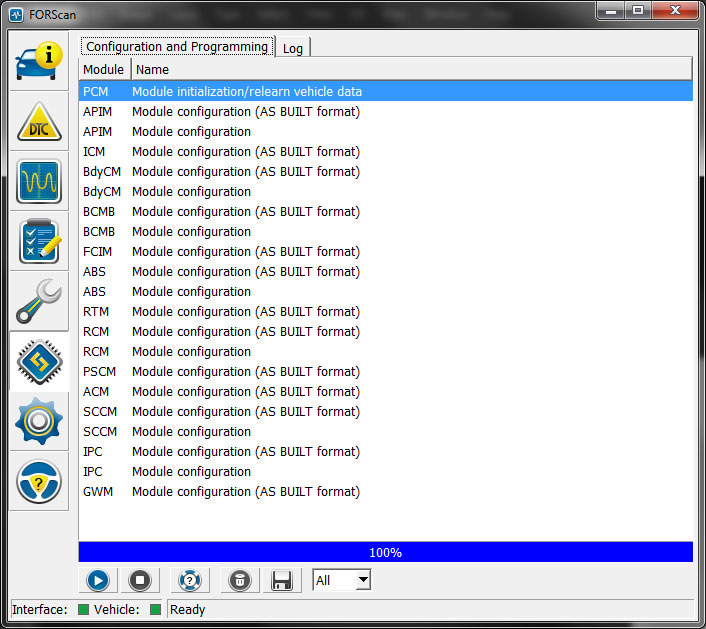
Task: Select GWM Module configuration (AS BUILT format)
Action: tap(385, 492)
